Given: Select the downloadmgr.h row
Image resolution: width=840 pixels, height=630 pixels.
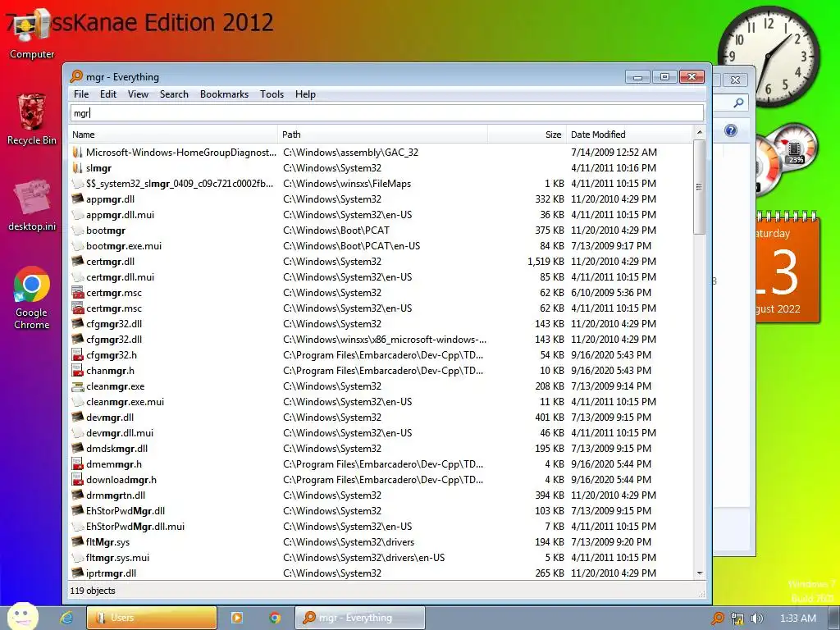Looking at the screenshot, I should [x=381, y=479].
